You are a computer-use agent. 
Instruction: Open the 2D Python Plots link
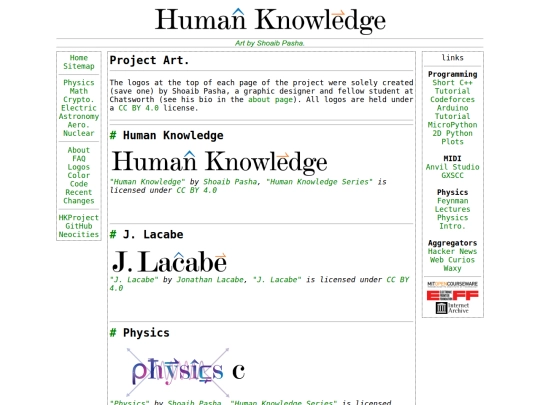(x=452, y=137)
